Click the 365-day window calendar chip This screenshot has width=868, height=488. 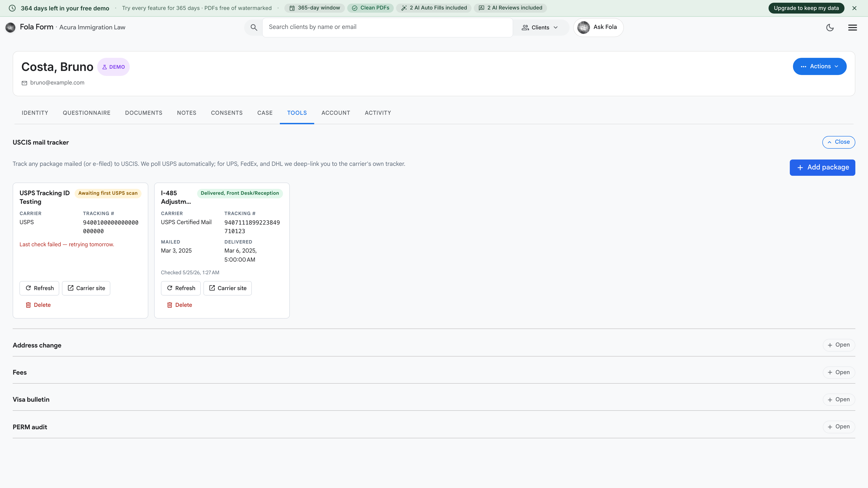tap(315, 8)
